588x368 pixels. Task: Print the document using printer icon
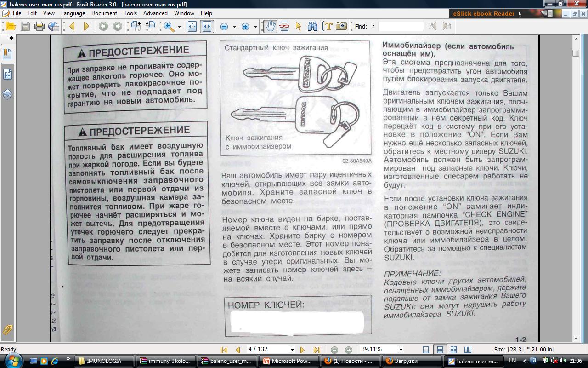pos(39,26)
